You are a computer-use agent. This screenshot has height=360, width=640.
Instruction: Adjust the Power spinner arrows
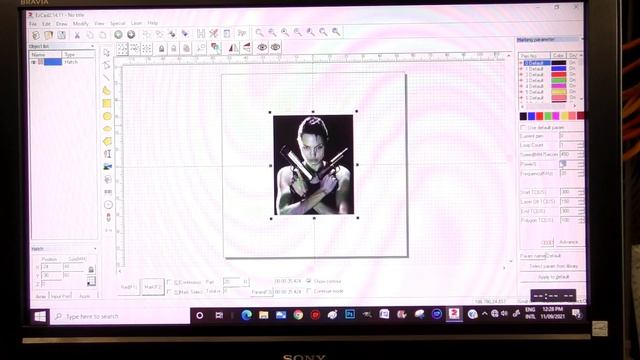pyautogui.click(x=580, y=164)
